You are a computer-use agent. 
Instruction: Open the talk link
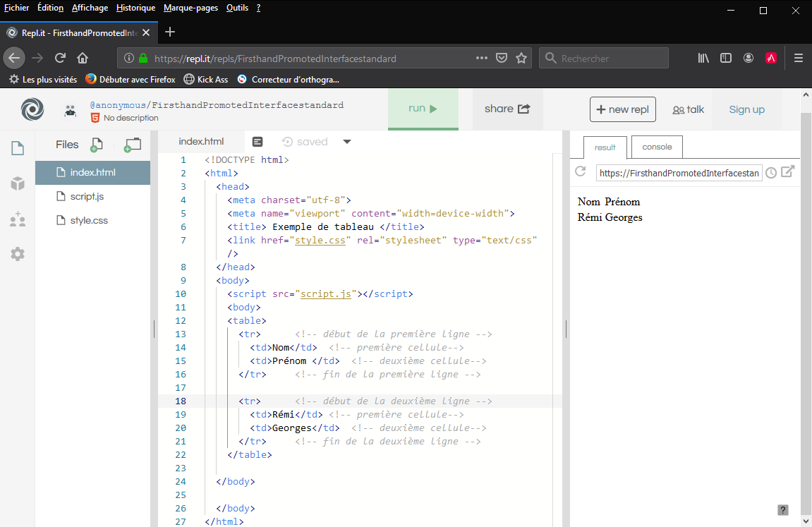coord(689,110)
